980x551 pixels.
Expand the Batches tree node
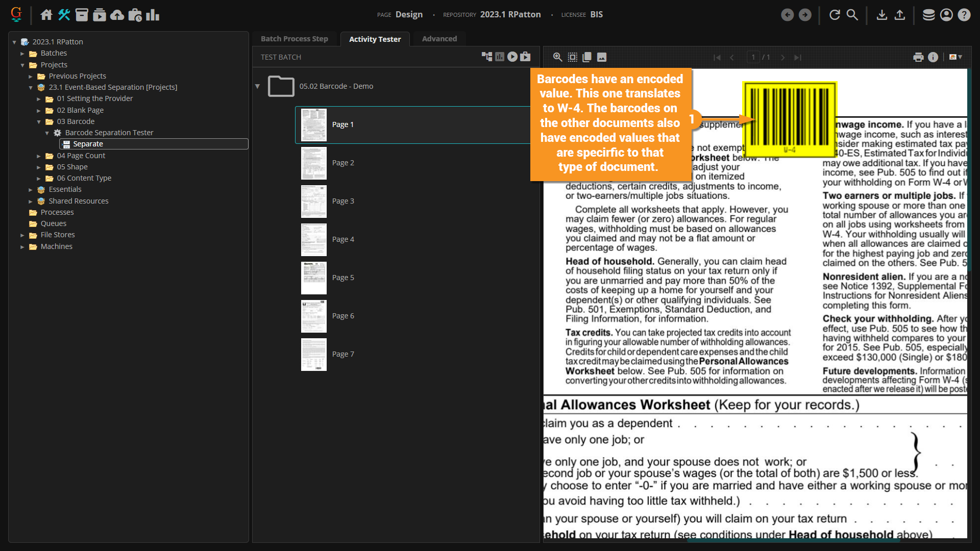[22, 54]
